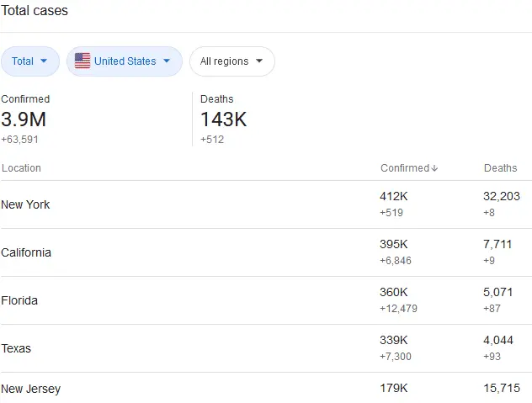Click the United States flag icon
Screen dimensions: 532x403
pyautogui.click(x=82, y=61)
